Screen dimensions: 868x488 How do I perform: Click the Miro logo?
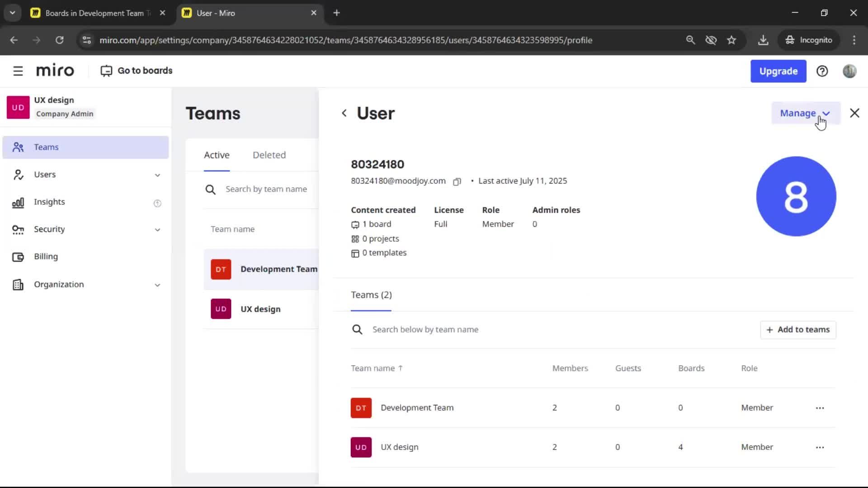coord(55,71)
